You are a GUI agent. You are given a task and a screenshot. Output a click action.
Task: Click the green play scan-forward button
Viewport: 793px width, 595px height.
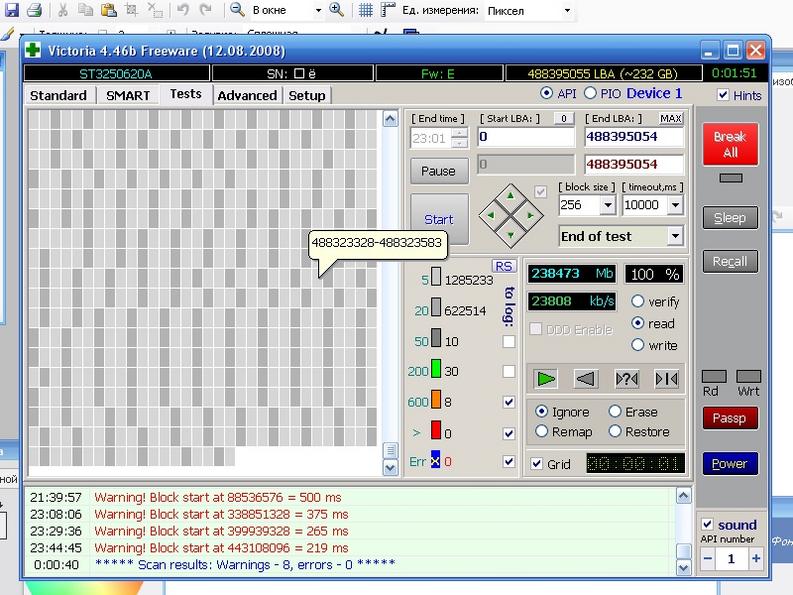(545, 378)
